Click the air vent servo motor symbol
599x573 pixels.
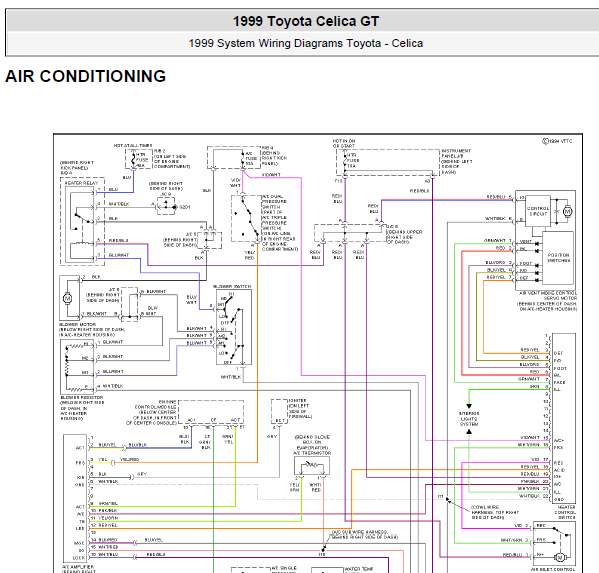click(567, 211)
